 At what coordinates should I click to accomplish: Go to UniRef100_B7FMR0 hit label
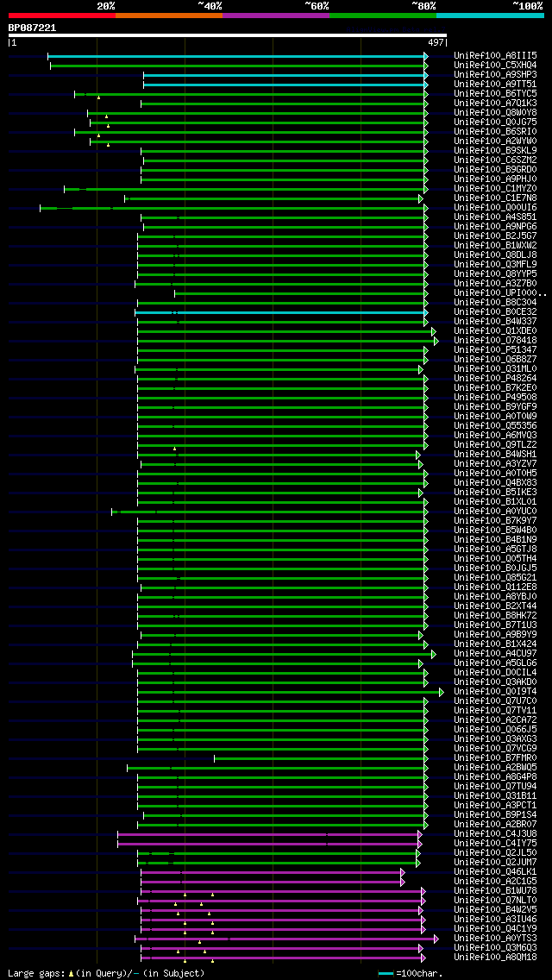point(495,759)
